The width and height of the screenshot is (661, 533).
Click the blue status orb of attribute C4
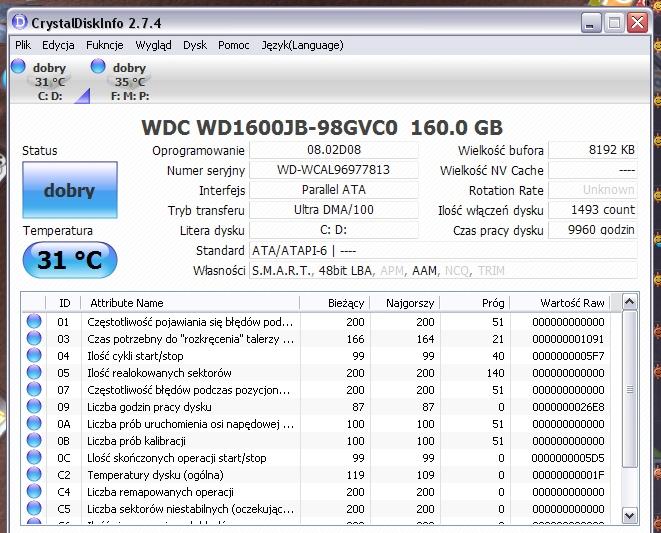click(34, 491)
